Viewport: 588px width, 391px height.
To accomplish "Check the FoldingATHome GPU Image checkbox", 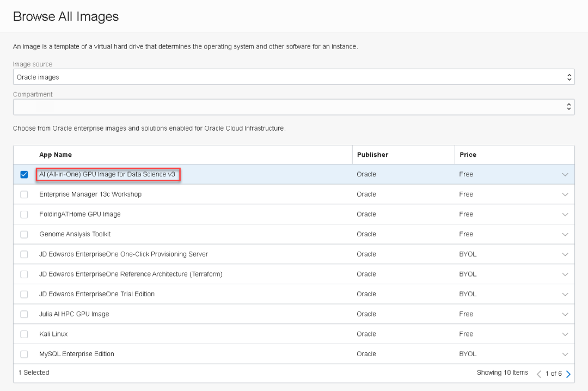I will tap(24, 215).
